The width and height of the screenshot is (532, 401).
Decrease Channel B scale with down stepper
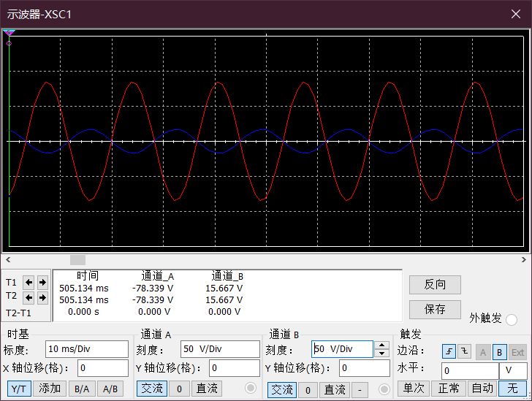click(x=381, y=354)
